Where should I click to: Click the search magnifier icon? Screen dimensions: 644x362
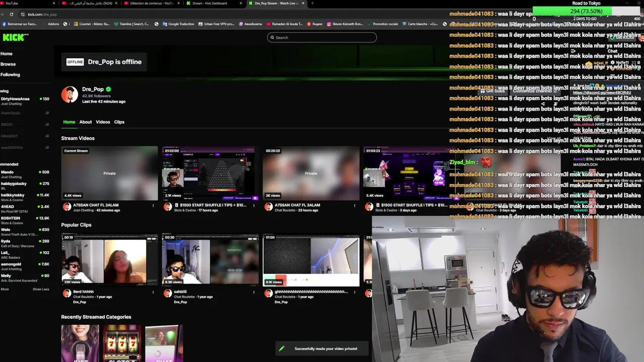[272, 37]
